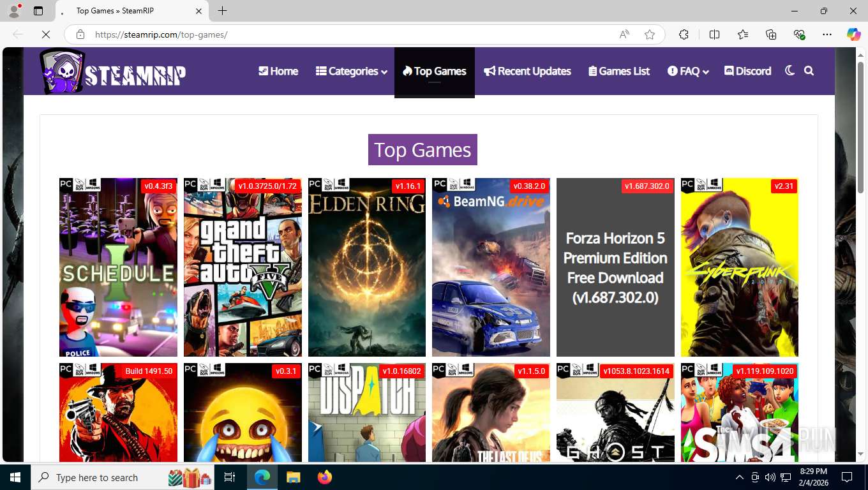Open the volume speaker tray icon
Image resolution: width=868 pixels, height=490 pixels.
pyautogui.click(x=770, y=477)
